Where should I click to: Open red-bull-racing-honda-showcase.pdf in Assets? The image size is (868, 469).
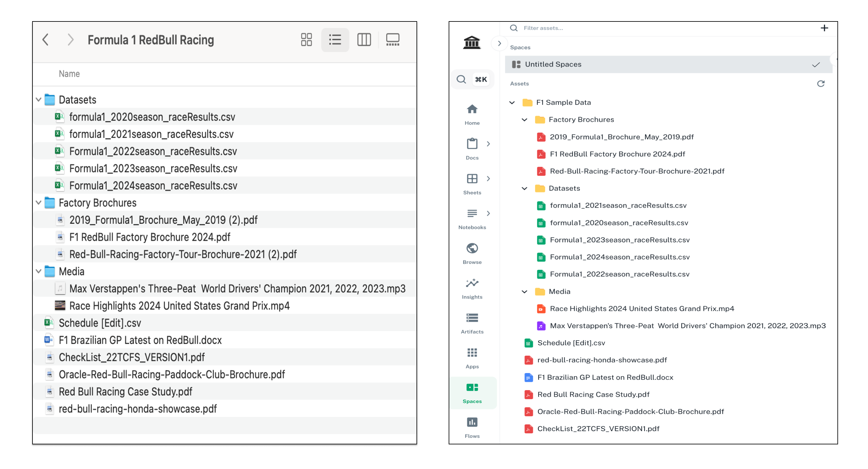pos(602,360)
